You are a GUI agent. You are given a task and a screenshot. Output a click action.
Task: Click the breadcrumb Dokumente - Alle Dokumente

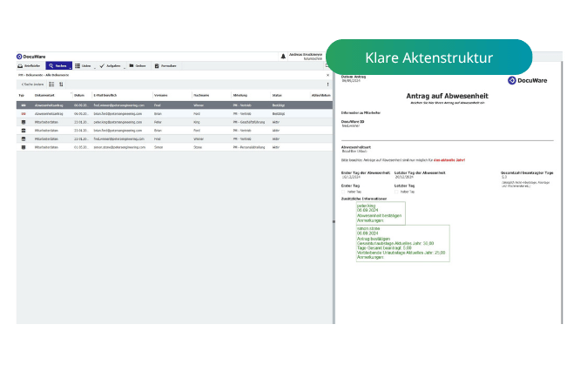[x=44, y=75]
